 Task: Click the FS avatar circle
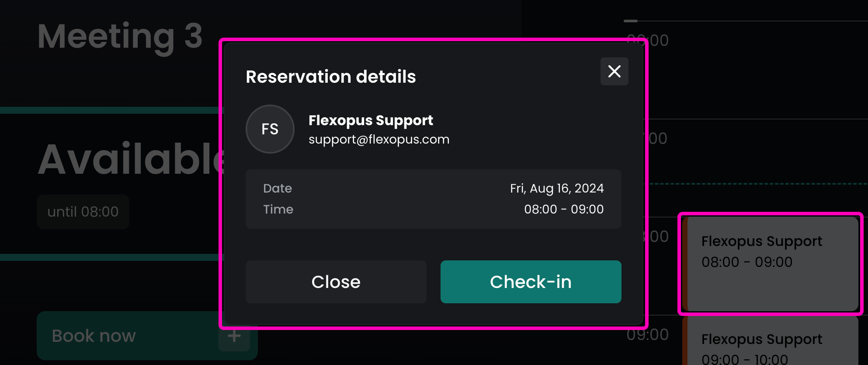pos(270,129)
